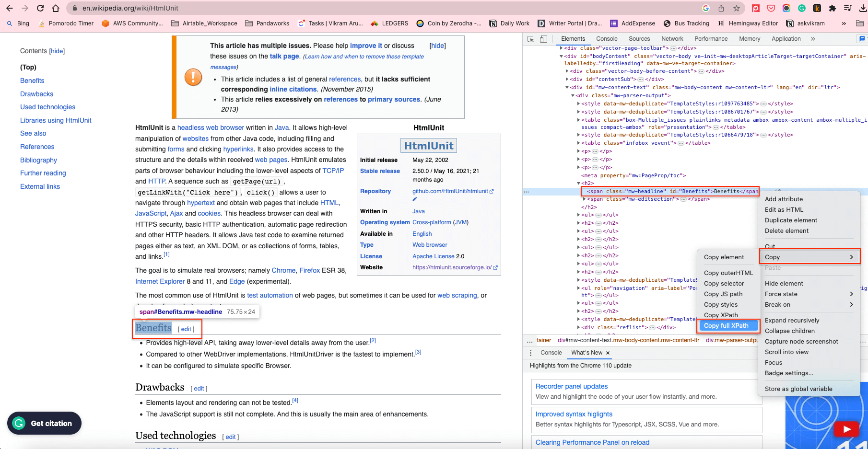The image size is (868, 449).
Task: Go to the browser home icon
Action: [x=56, y=8]
